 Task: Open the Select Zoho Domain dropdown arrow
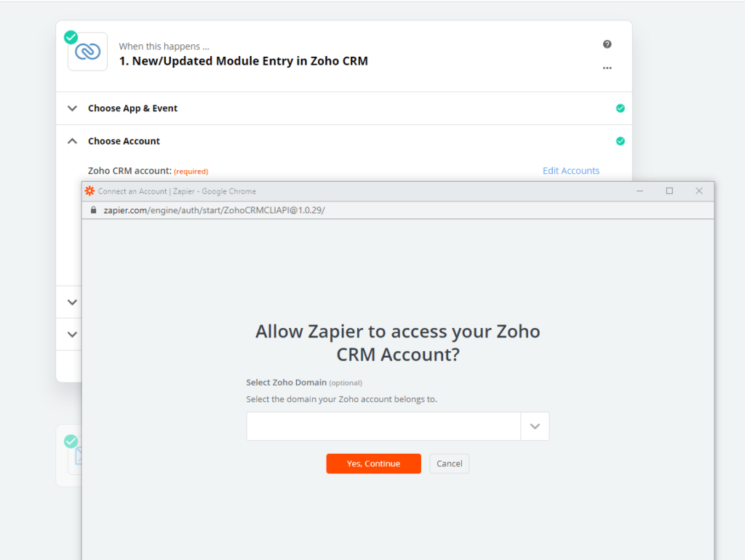click(535, 426)
